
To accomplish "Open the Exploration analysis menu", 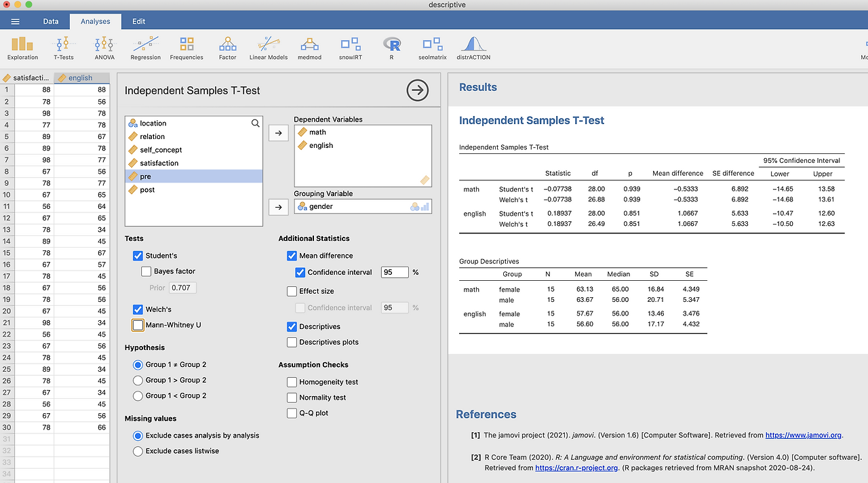I will click(x=23, y=47).
